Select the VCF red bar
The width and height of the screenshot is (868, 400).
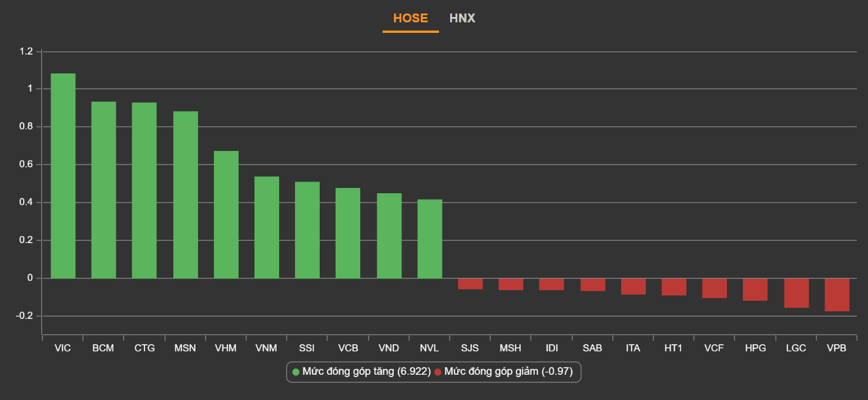pos(715,288)
